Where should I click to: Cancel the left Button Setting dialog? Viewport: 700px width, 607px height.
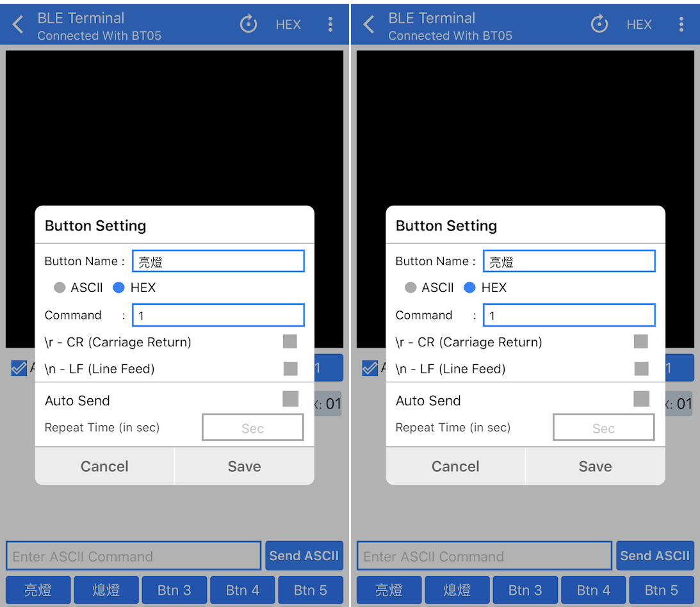click(x=104, y=466)
